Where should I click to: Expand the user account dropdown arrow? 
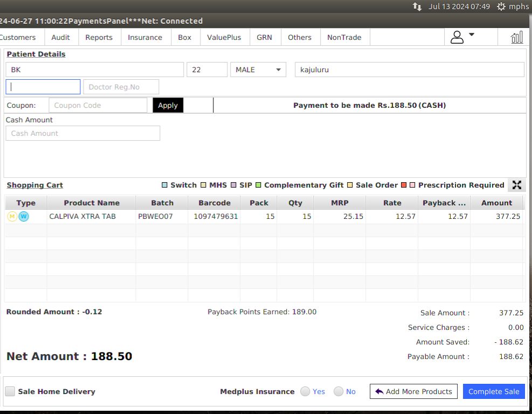coord(472,35)
